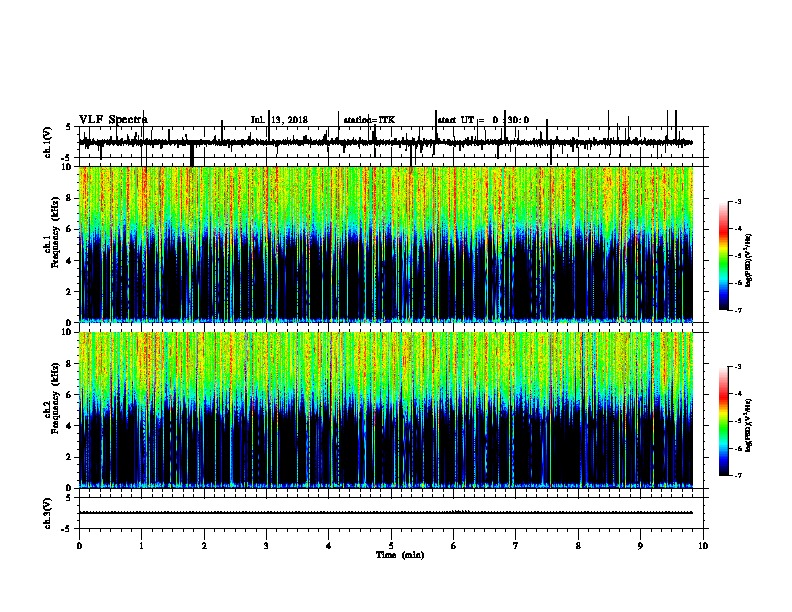
Task: Click the '5' volt tick of ch.1 waveform
Action: coord(68,127)
